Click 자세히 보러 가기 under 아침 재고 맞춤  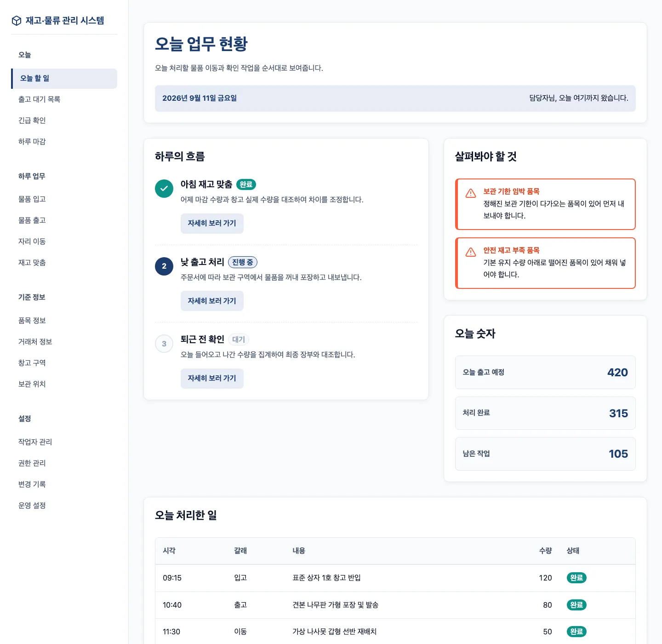tap(212, 224)
